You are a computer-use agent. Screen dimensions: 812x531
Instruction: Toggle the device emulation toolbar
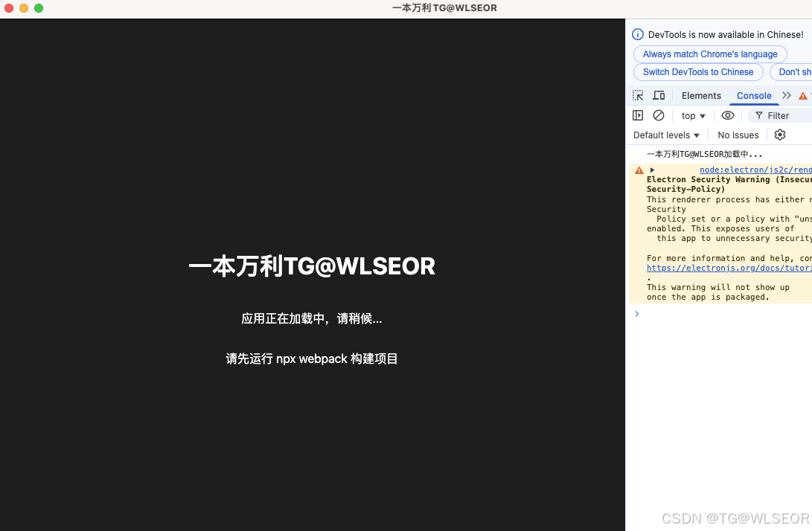click(658, 95)
